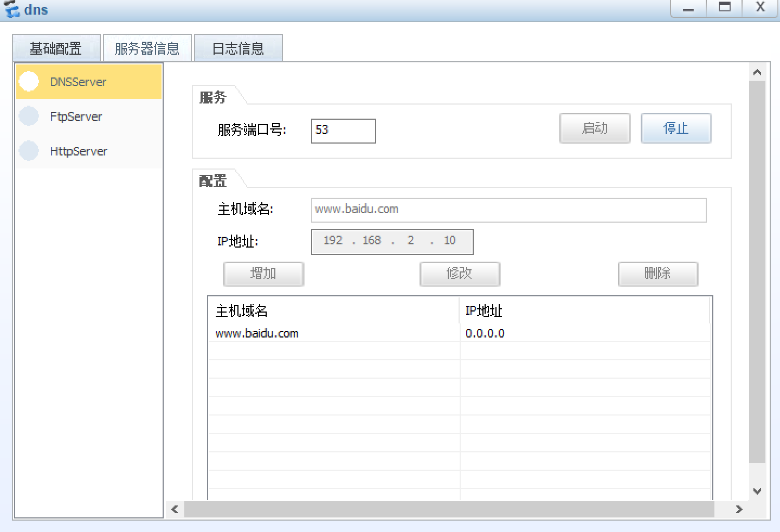
Task: Start the DNS service with 启动
Action: (595, 128)
